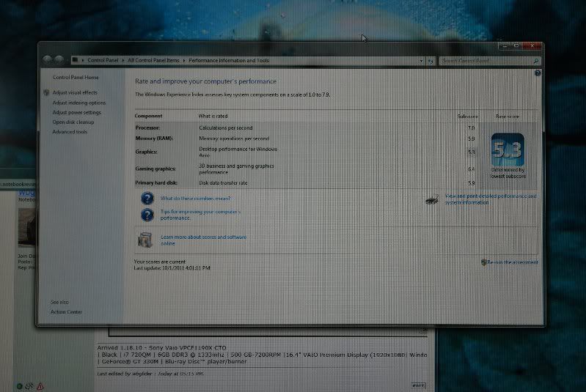The width and height of the screenshot is (586, 392).
Task: Open 'Advanced tools'
Action: click(70, 132)
